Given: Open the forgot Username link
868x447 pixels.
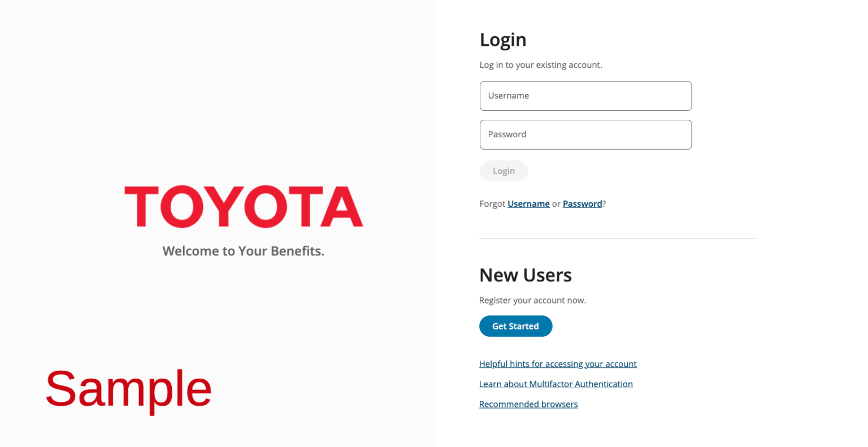Looking at the screenshot, I should [528, 203].
